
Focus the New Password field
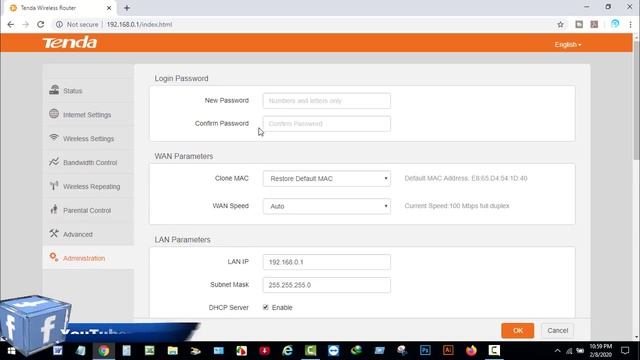[x=327, y=101]
